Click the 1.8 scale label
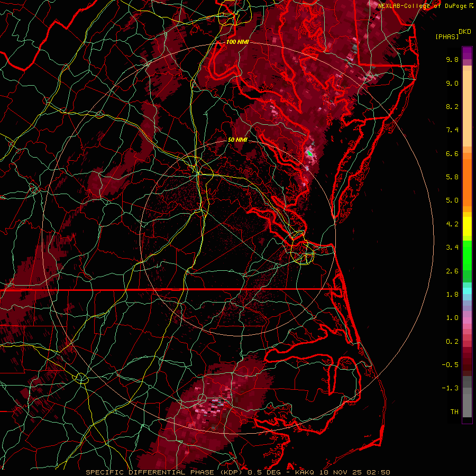The width and height of the screenshot is (476, 476). coord(452,295)
